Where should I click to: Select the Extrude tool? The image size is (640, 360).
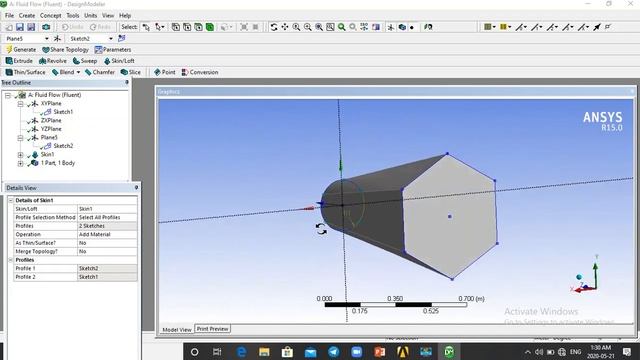tap(19, 61)
